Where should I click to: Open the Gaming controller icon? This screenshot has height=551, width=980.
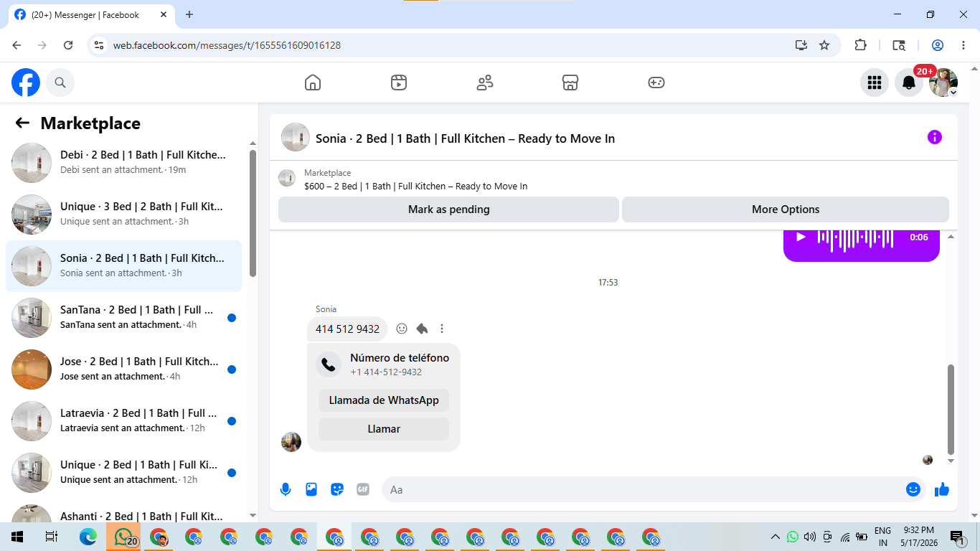pyautogui.click(x=656, y=83)
